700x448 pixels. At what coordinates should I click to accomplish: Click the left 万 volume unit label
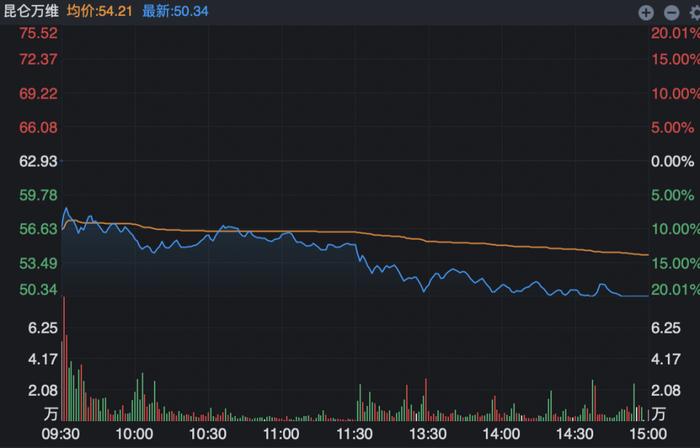pos(50,414)
